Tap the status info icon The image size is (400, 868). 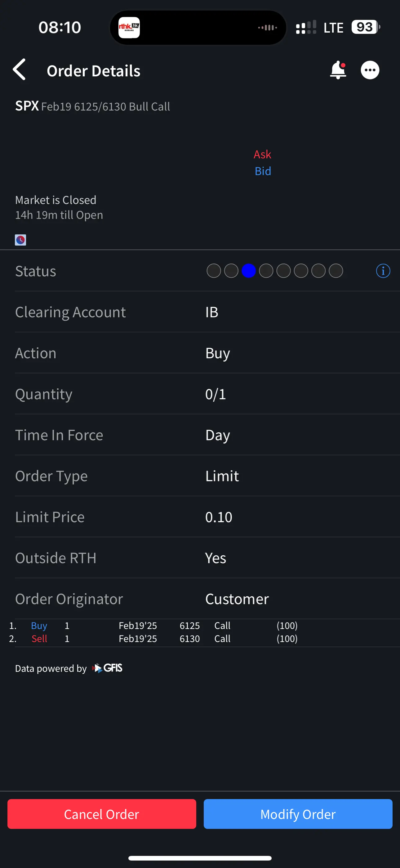pyautogui.click(x=383, y=271)
